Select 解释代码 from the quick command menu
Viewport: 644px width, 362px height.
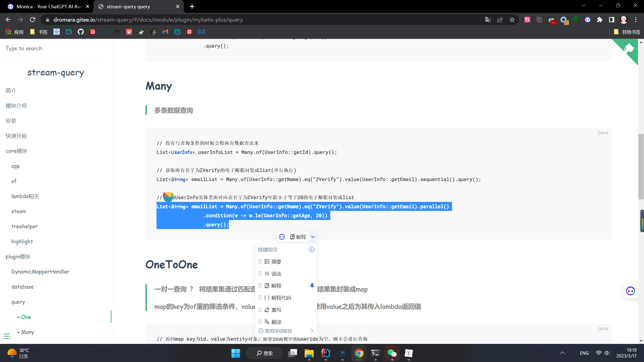click(281, 298)
